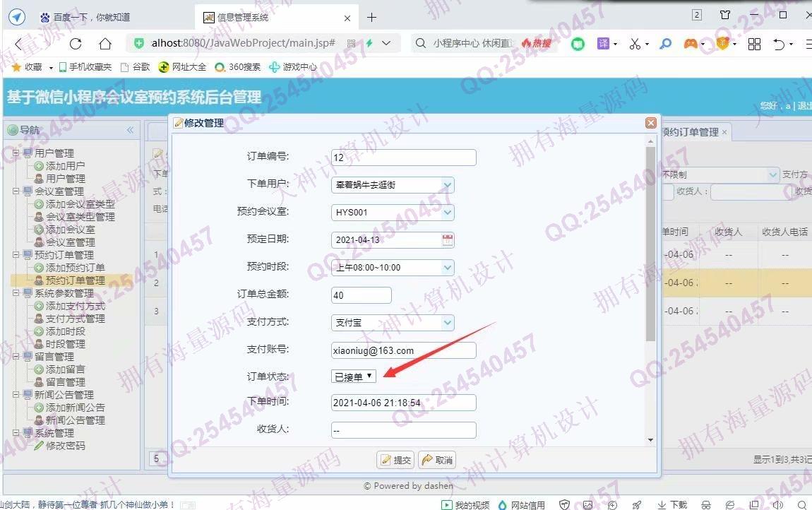Collapse the 导航 panel with double arrow
This screenshot has width=812, height=510.
[130, 129]
